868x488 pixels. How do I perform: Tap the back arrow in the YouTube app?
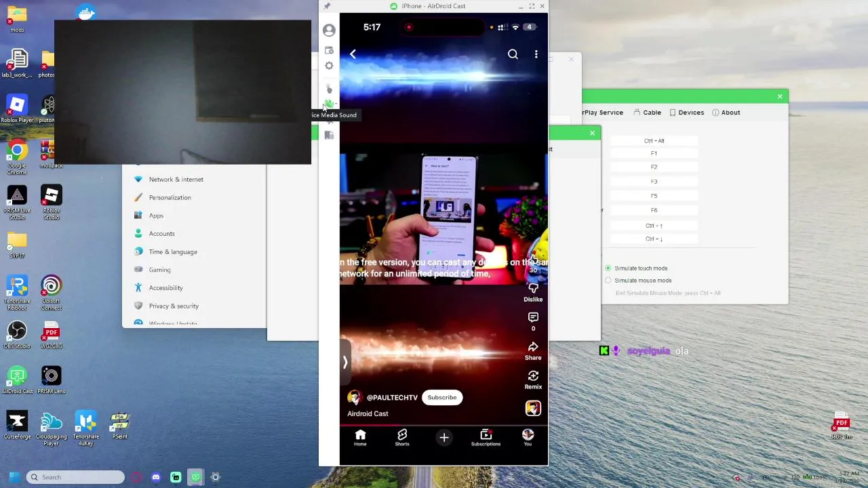[353, 54]
